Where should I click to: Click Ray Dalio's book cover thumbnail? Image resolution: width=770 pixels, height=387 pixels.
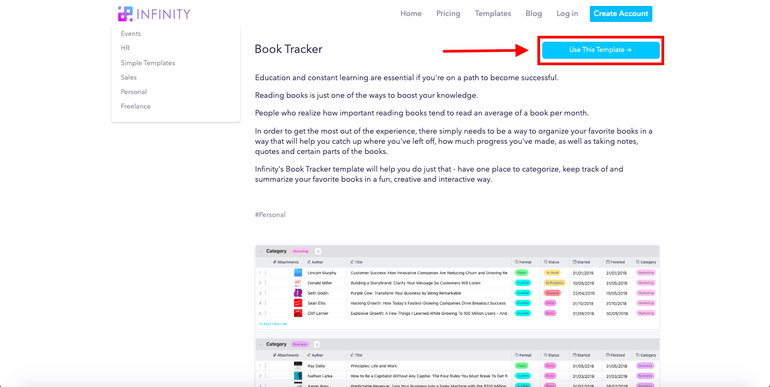(298, 365)
